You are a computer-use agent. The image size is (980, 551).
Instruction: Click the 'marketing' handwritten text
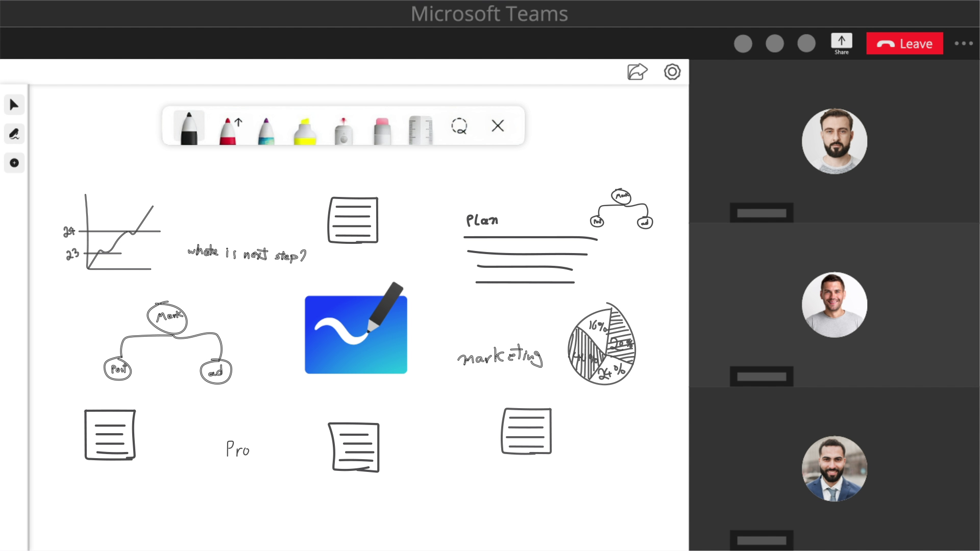pos(500,356)
